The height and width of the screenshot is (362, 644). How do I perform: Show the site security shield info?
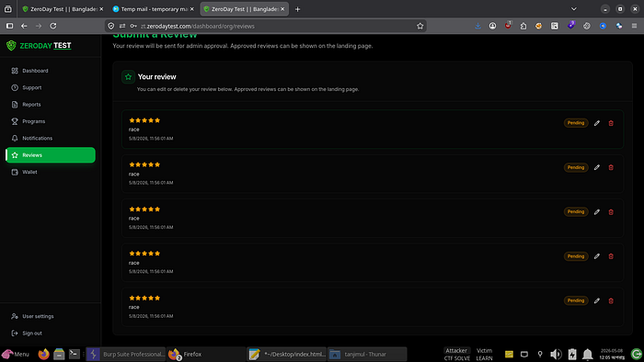pyautogui.click(x=111, y=26)
